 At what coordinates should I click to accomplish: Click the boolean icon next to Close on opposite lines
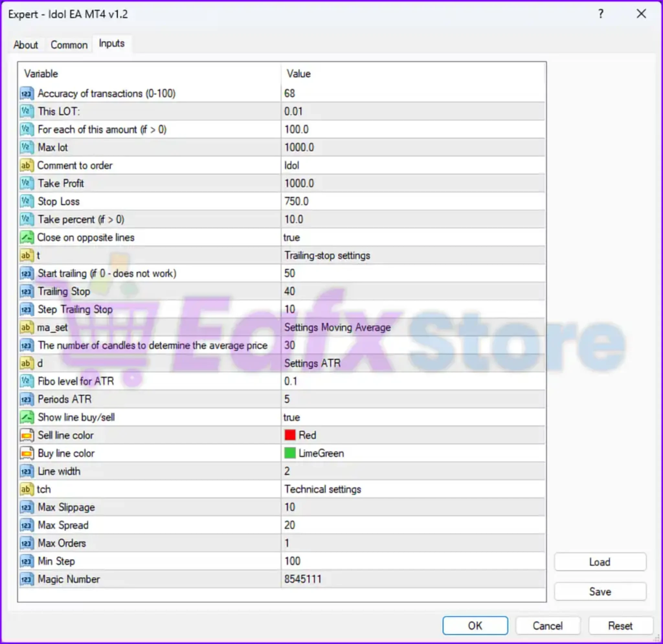(27, 238)
